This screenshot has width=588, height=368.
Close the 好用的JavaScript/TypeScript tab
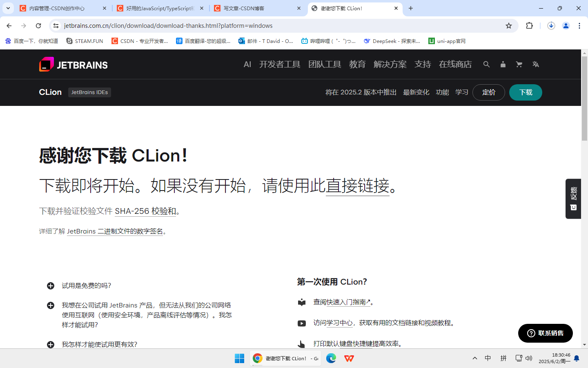coord(202,8)
